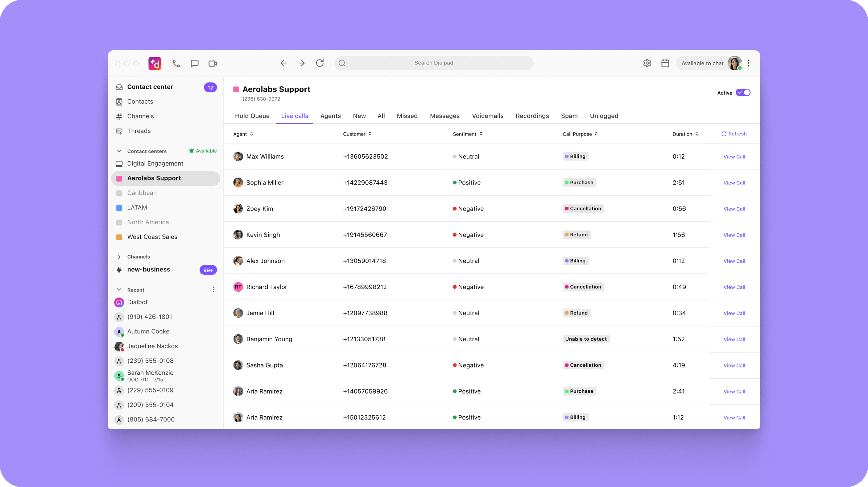Click the phone call icon in toolbar
This screenshot has width=868, height=487.
pyautogui.click(x=176, y=63)
